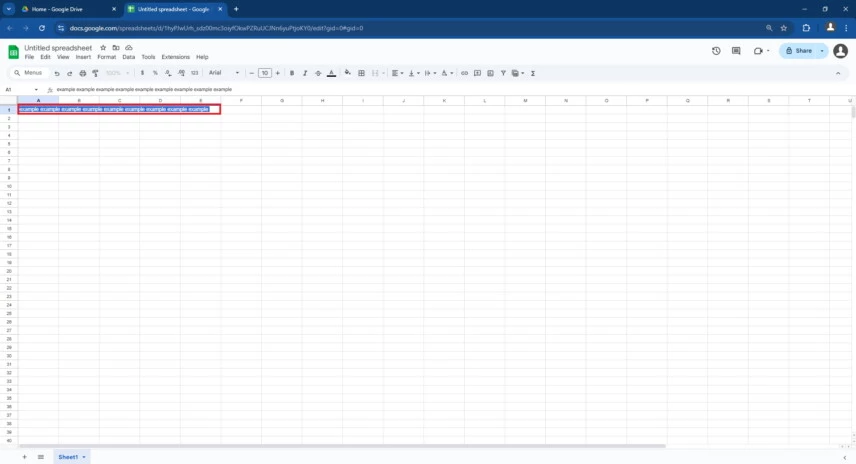Click the redo arrow in the toolbar
The height and width of the screenshot is (464, 856).
click(69, 73)
